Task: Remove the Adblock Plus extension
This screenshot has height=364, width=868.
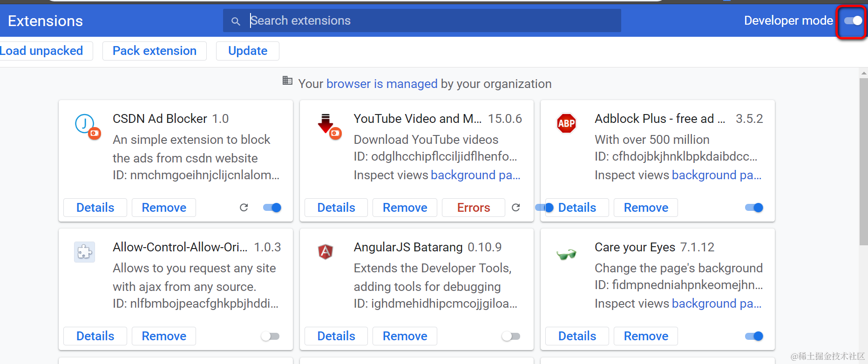Action: click(x=646, y=208)
